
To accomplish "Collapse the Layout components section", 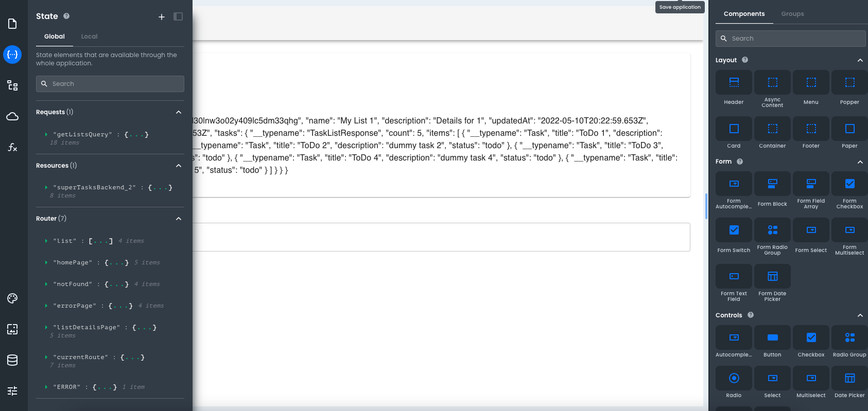I will (860, 60).
